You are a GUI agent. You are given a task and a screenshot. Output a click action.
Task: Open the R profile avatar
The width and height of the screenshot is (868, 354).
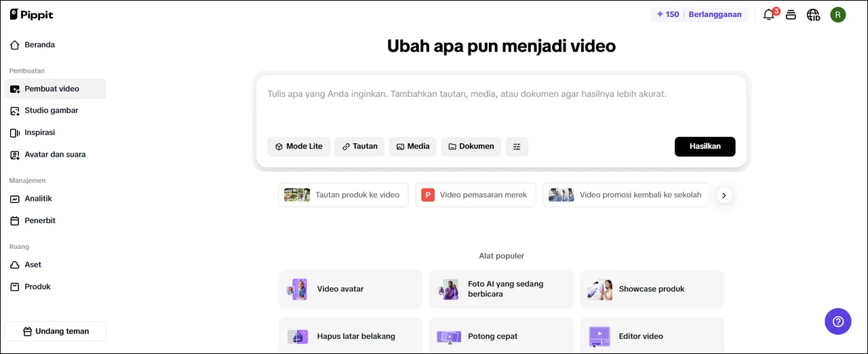(x=838, y=14)
